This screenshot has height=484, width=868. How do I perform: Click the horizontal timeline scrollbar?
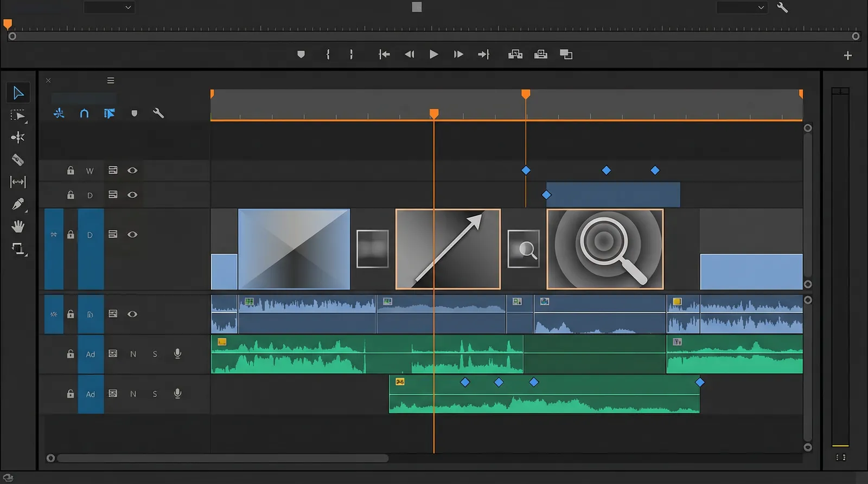pos(222,459)
